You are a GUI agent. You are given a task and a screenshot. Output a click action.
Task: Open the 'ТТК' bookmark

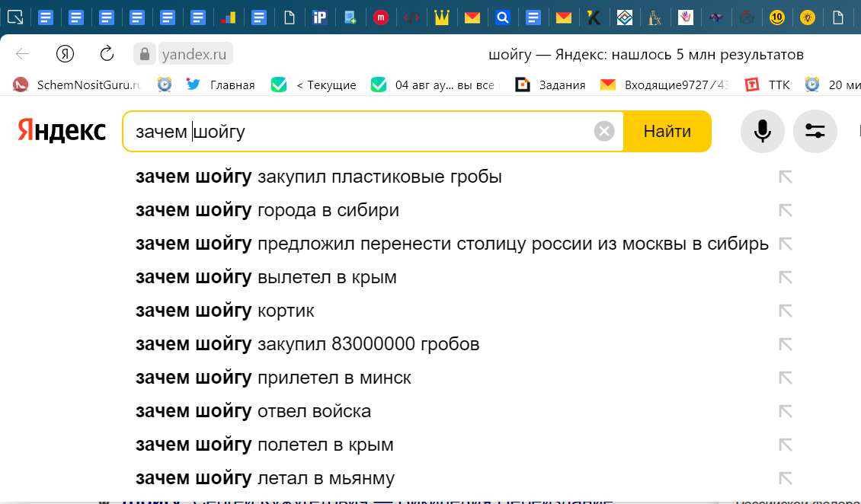click(x=767, y=85)
